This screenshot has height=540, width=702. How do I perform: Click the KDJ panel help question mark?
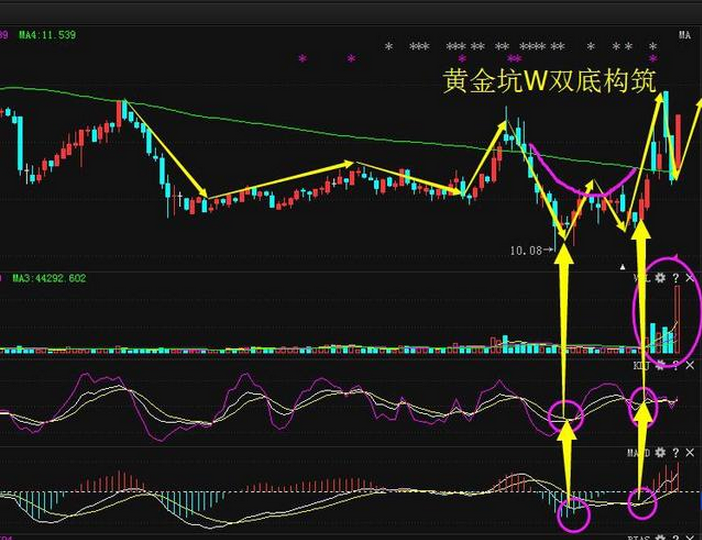[677, 365]
